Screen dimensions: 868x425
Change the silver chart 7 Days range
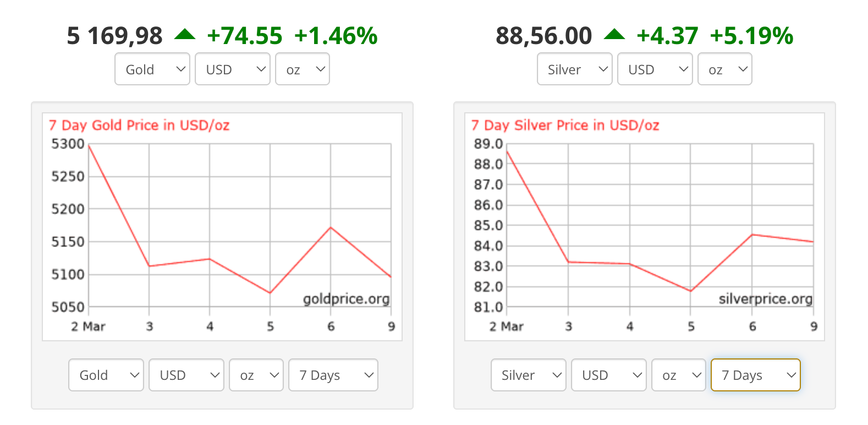click(756, 375)
